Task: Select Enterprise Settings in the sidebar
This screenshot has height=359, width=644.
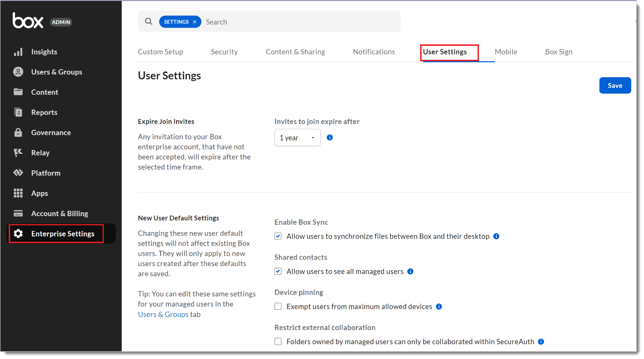Action: pyautogui.click(x=62, y=234)
